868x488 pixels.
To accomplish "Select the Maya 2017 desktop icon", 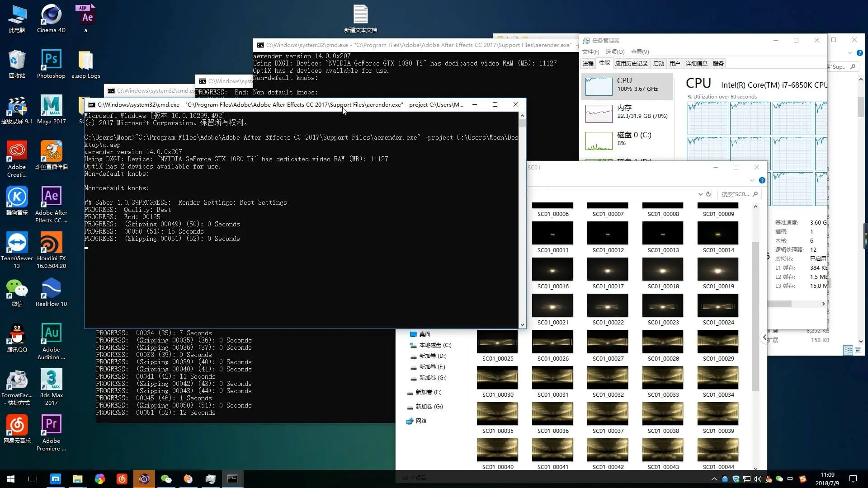I will (x=51, y=110).
